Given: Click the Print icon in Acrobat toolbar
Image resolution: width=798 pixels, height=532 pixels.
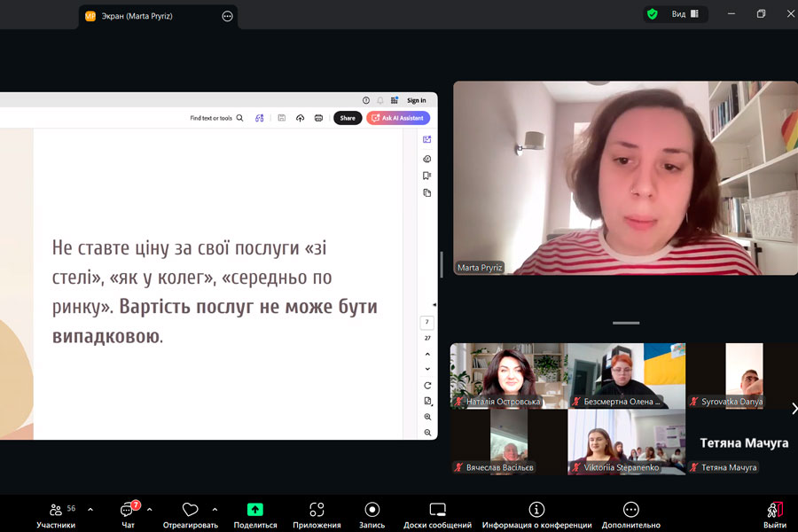Looking at the screenshot, I should (x=318, y=118).
